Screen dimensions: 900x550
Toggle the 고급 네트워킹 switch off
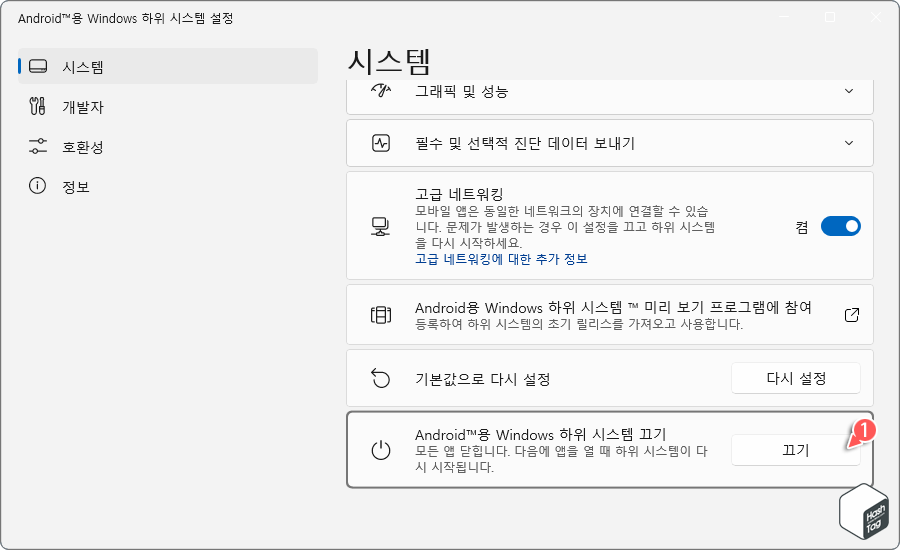pos(840,226)
